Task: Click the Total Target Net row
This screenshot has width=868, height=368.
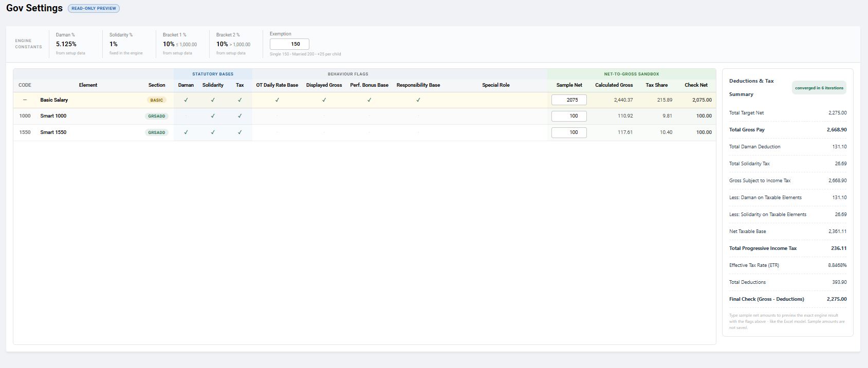Action: point(788,113)
